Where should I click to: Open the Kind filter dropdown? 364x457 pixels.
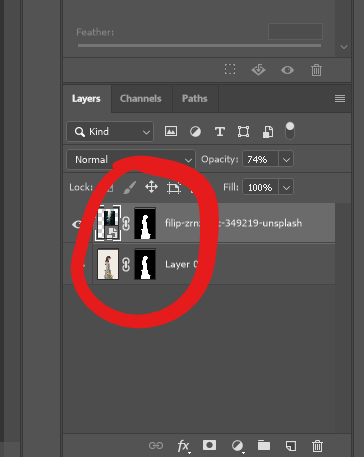tap(110, 132)
